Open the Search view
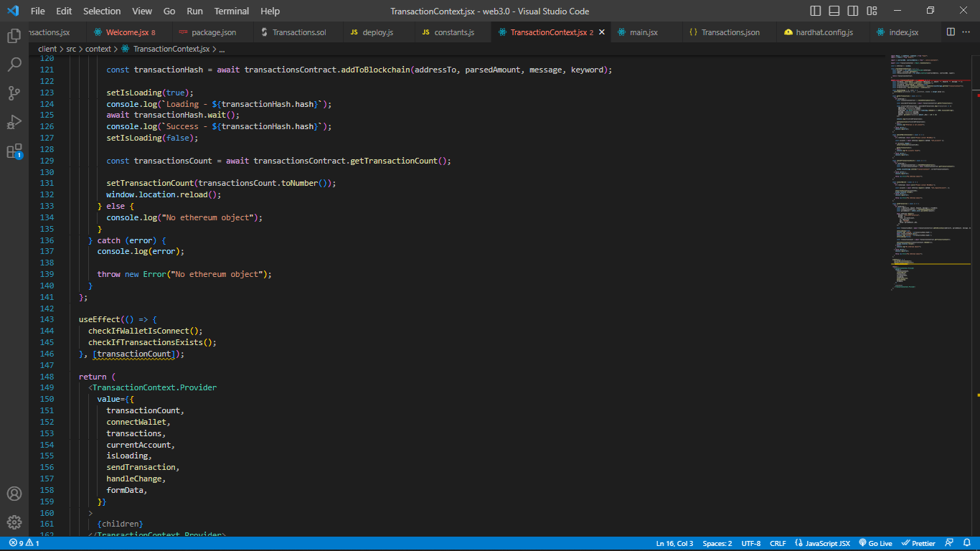980x551 pixels. [14, 65]
